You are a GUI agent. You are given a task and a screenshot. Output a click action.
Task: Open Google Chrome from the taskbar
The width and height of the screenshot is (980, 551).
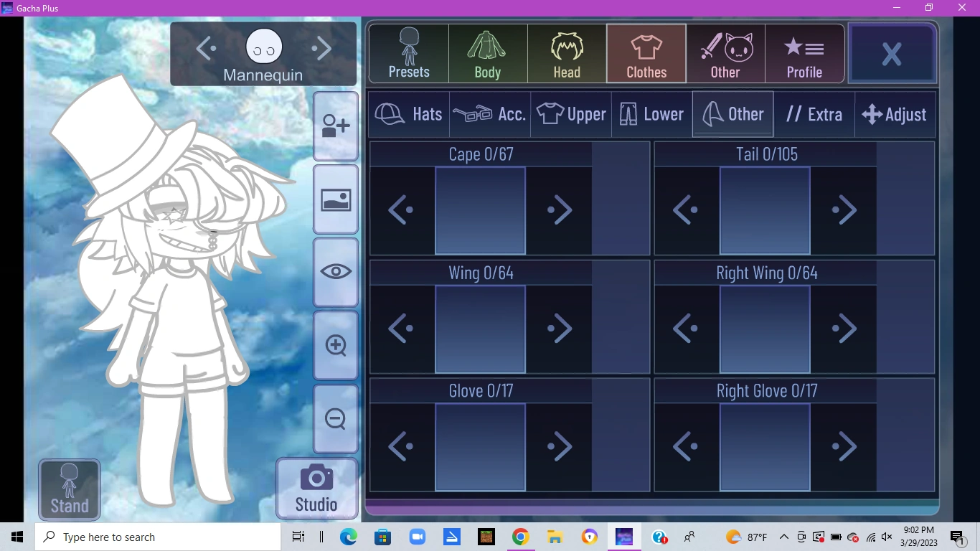coord(520,536)
